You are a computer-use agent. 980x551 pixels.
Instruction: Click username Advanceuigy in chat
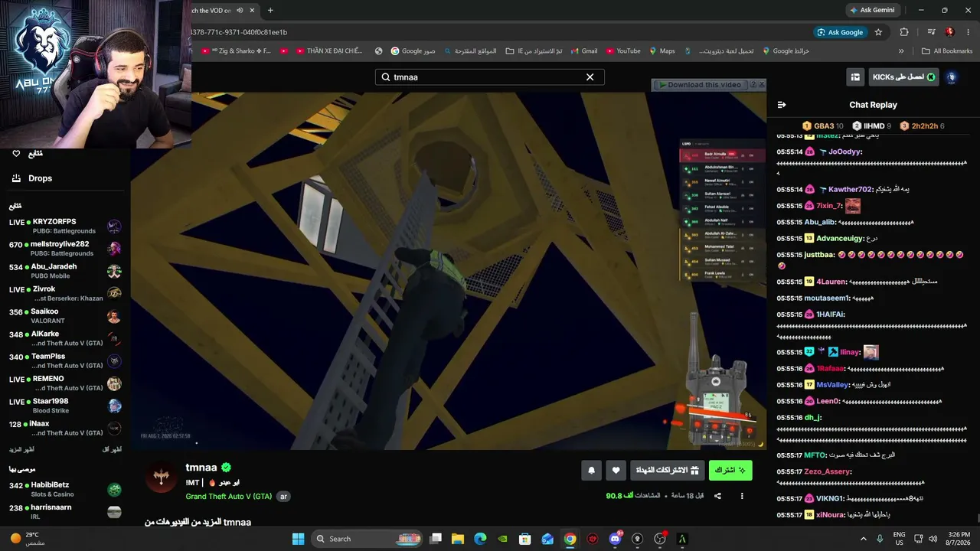[x=841, y=238]
